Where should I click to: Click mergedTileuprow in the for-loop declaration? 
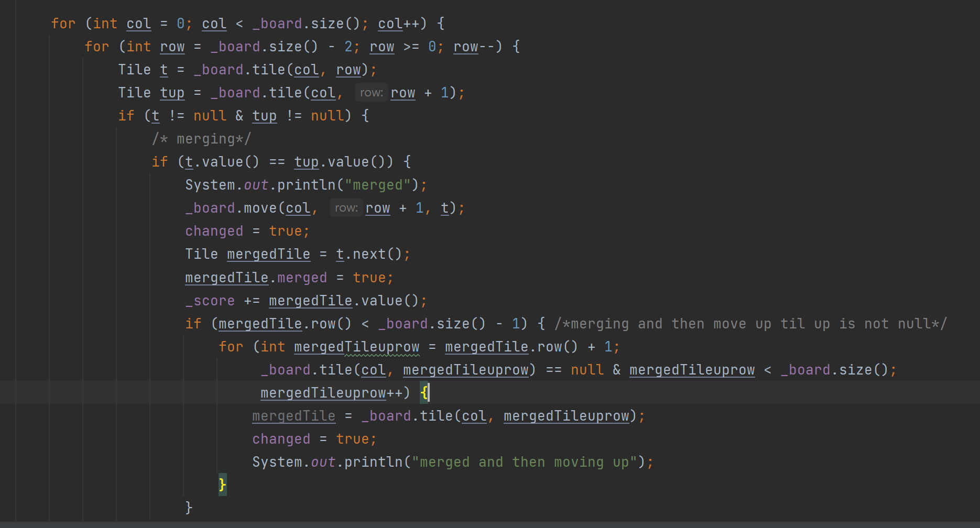[x=356, y=347]
